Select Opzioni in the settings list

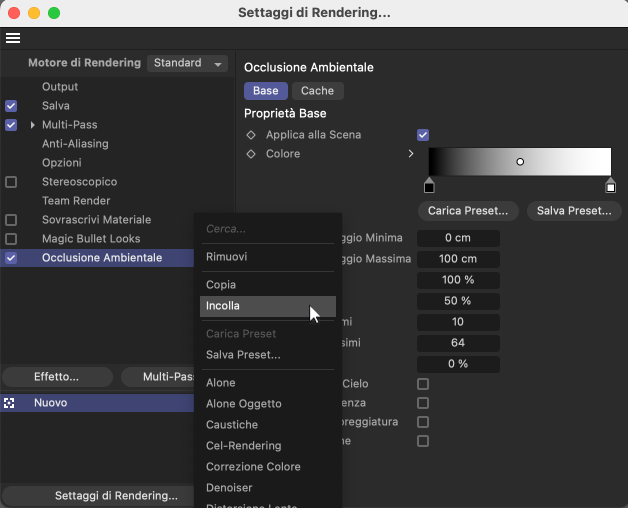point(62,163)
